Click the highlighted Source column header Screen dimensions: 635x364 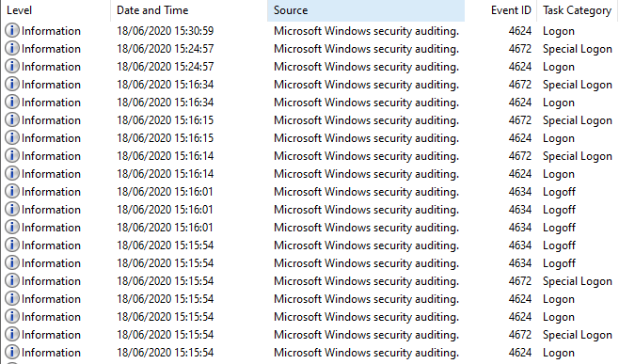(366, 10)
